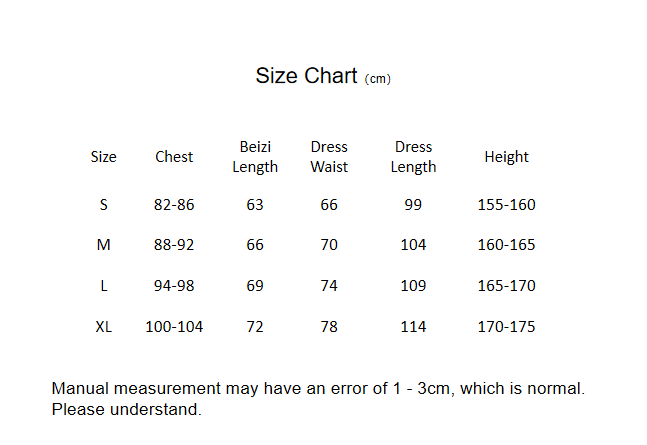Viewport: 647px width, 445px height.
Task: Select Beizi length value 72
Action: point(255,327)
